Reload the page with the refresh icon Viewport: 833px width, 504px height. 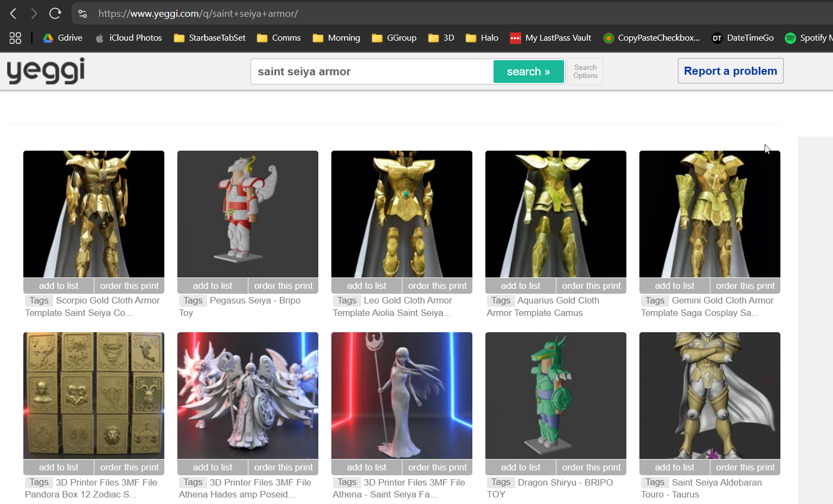pos(55,14)
